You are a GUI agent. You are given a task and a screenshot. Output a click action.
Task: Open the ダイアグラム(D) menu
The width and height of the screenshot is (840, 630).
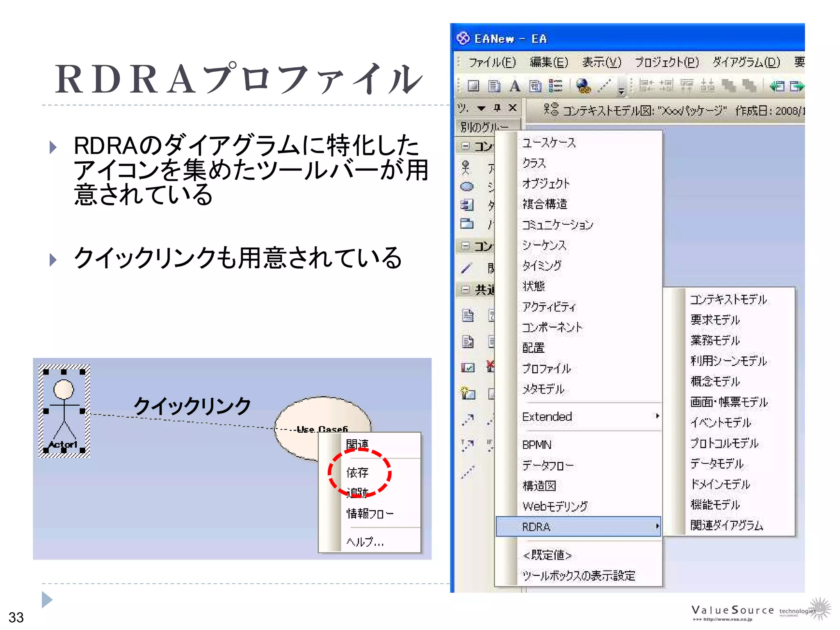pyautogui.click(x=746, y=62)
